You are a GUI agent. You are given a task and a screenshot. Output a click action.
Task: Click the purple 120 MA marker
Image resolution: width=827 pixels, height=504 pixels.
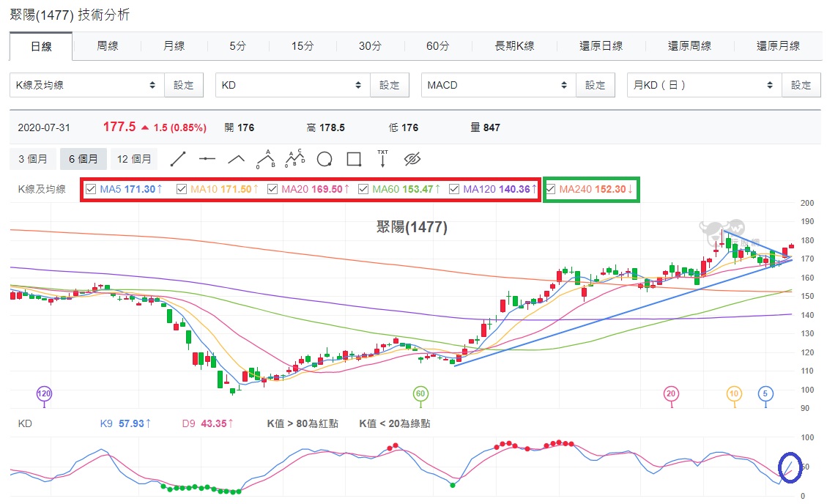pyautogui.click(x=44, y=393)
